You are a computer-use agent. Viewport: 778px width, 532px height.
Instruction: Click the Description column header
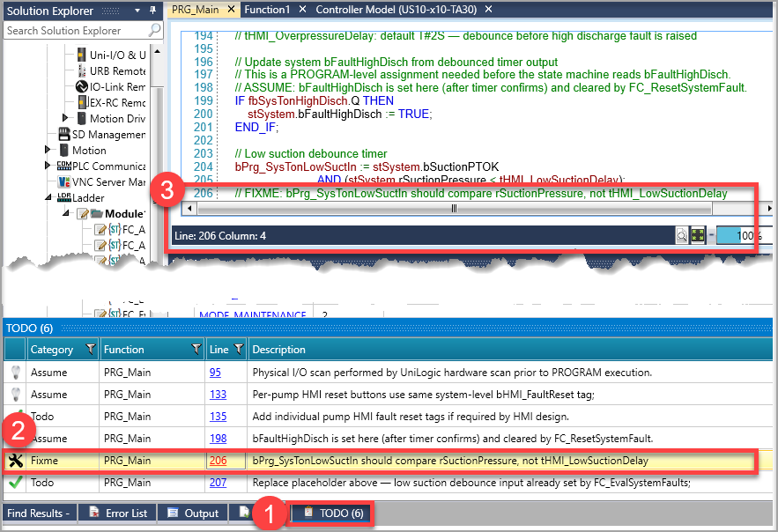[x=510, y=350]
